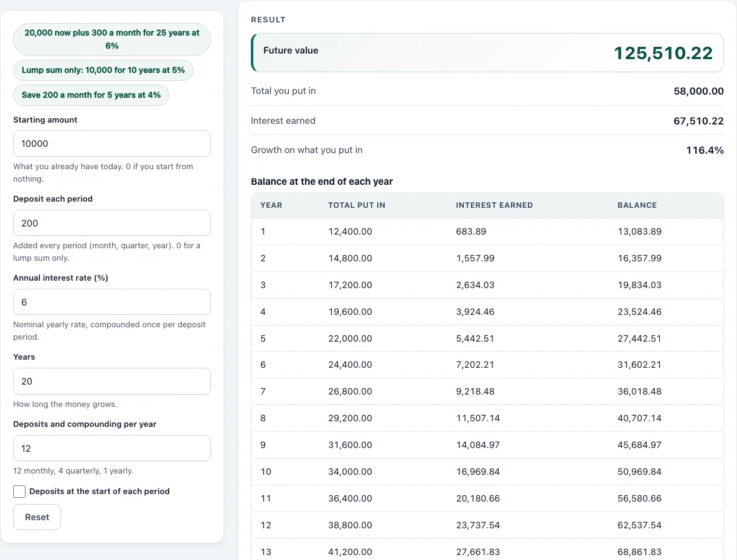Click year 2 interest 1,557.99

[475, 258]
